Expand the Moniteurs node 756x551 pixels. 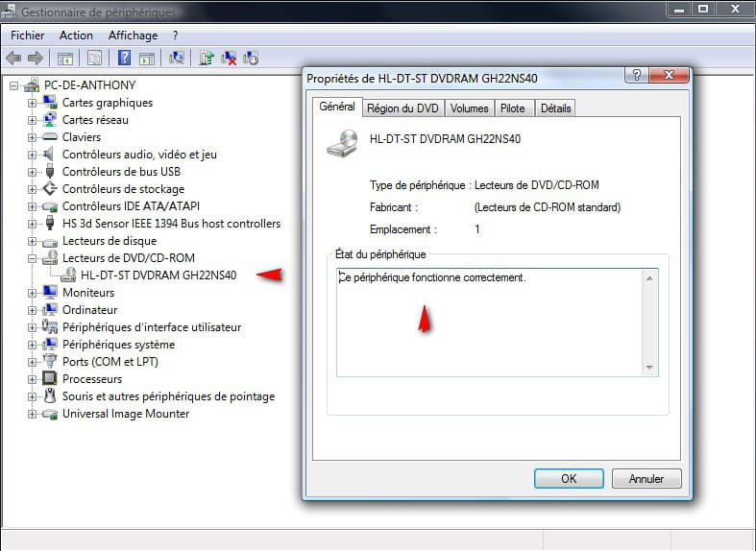pos(32,293)
